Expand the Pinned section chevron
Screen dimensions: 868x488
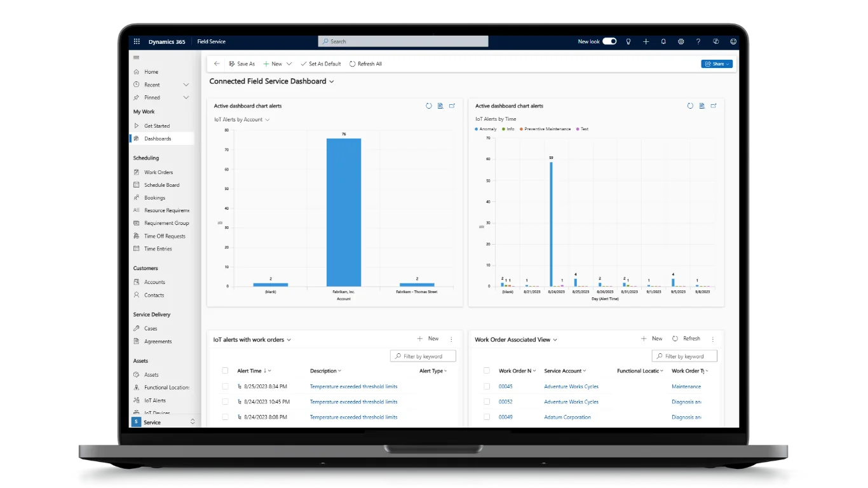[186, 97]
